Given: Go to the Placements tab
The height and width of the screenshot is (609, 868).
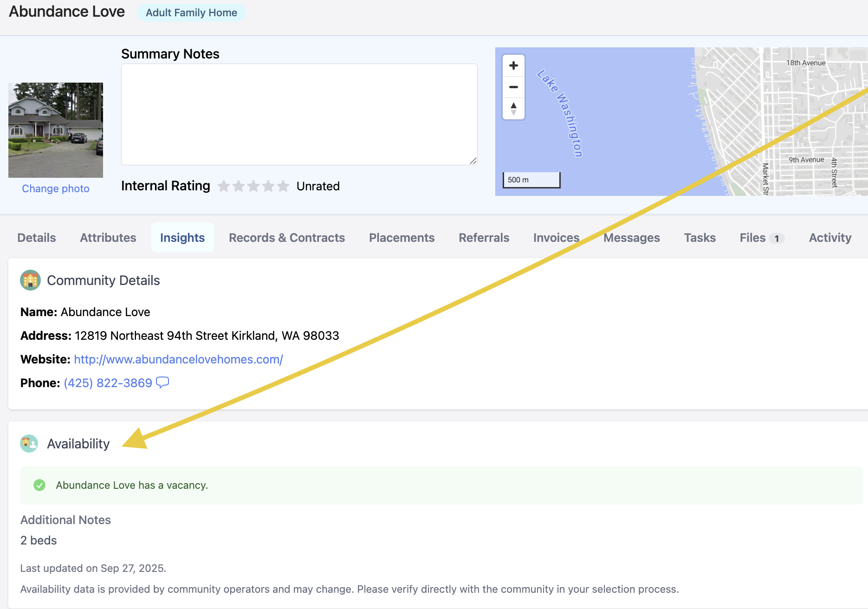Looking at the screenshot, I should pyautogui.click(x=402, y=238).
